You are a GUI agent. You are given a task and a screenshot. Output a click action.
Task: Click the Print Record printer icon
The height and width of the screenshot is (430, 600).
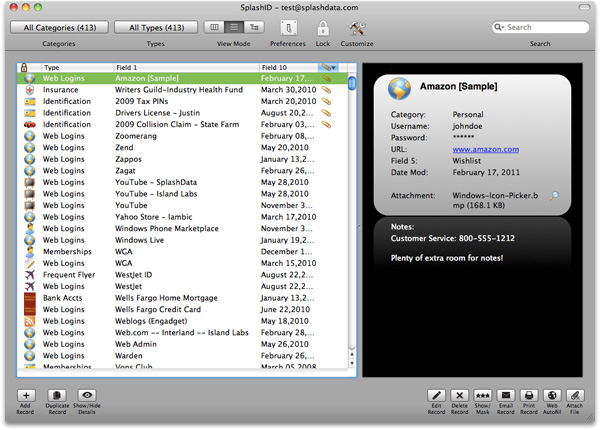[x=529, y=395]
